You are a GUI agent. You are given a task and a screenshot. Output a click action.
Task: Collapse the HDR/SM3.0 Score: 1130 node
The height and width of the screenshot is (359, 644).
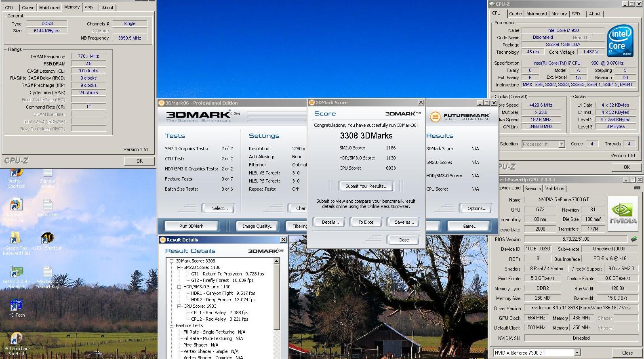[x=179, y=287]
